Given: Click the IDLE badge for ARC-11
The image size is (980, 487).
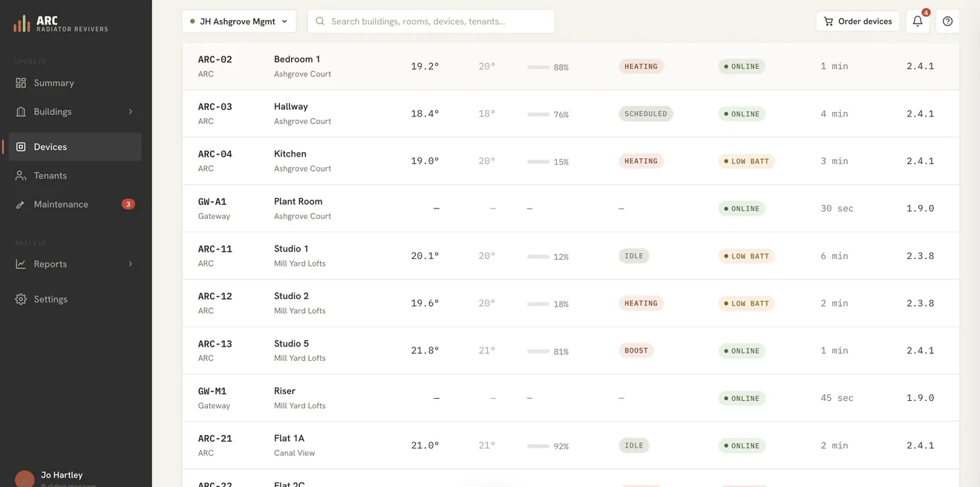Looking at the screenshot, I should click(634, 256).
